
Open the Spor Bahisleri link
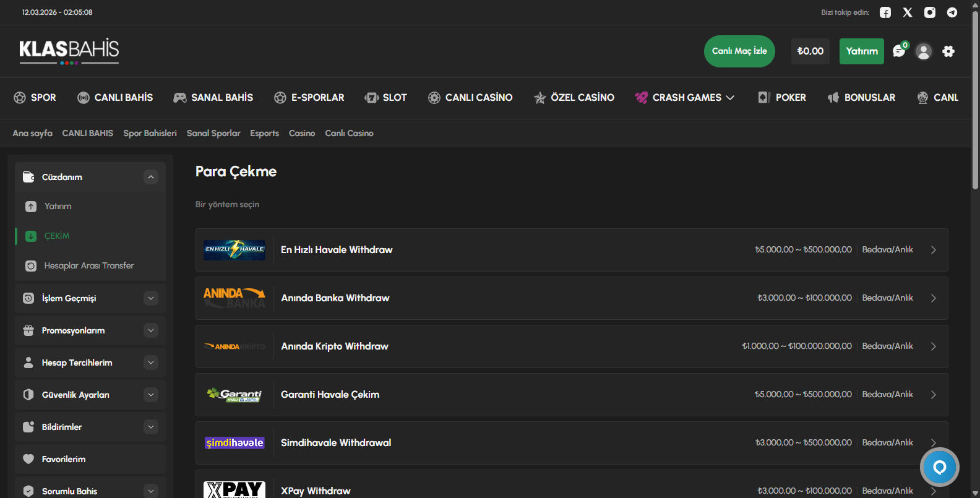(150, 133)
